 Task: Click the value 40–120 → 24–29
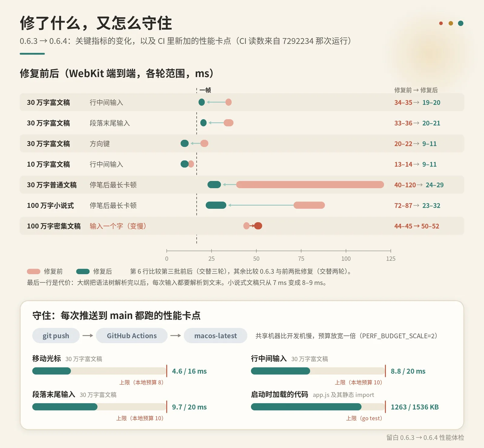[x=419, y=185]
